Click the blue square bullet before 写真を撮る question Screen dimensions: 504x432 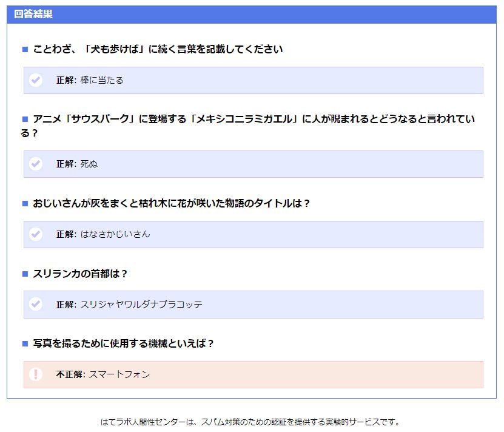(x=25, y=343)
